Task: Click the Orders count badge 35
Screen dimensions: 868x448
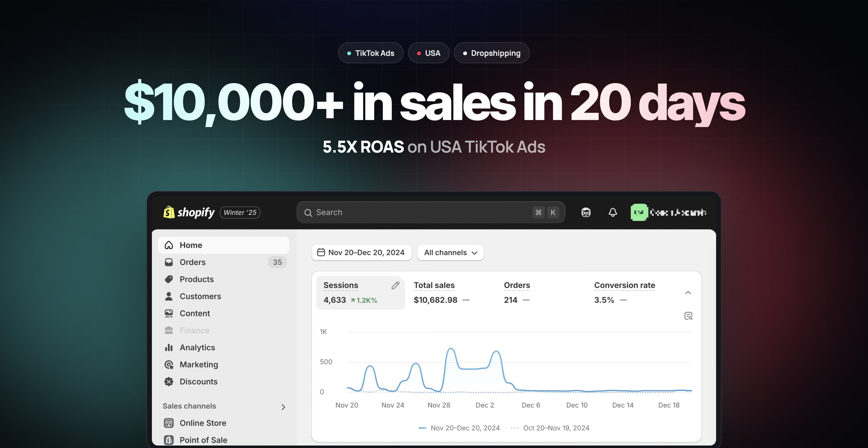Action: [277, 262]
